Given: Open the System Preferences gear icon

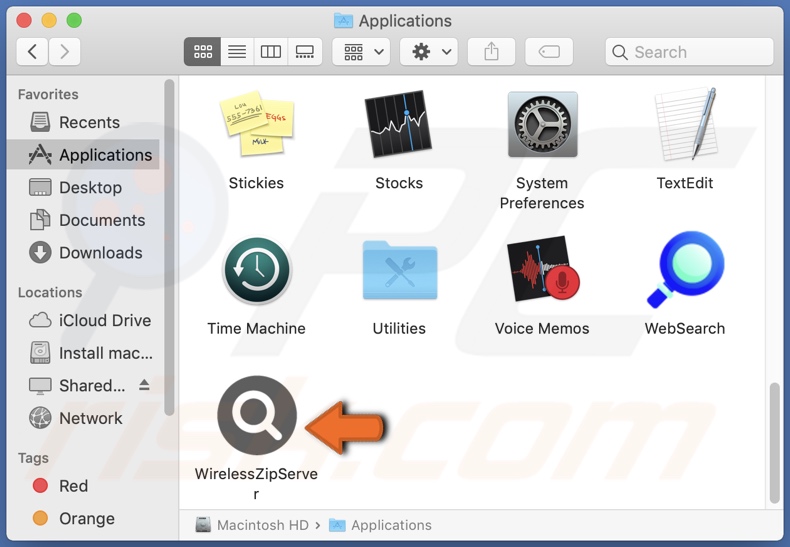Looking at the screenshot, I should point(542,124).
